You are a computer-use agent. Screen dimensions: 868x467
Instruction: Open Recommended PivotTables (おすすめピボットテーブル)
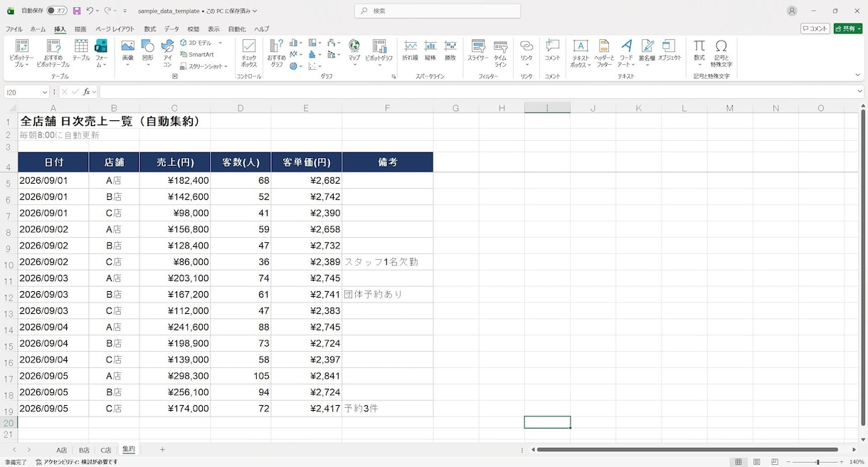click(53, 53)
